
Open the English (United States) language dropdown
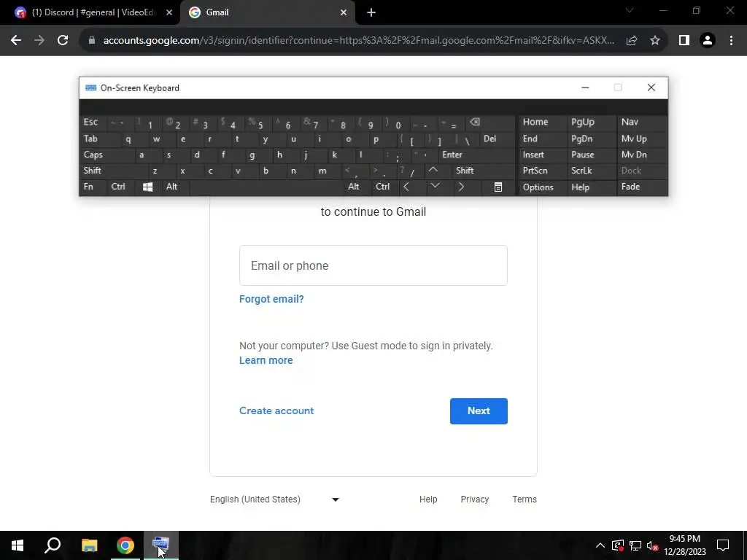tap(275, 499)
